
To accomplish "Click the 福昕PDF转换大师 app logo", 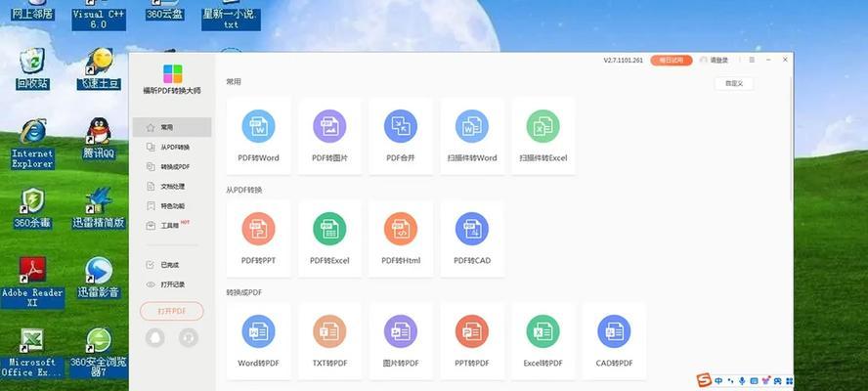I will pyautogui.click(x=172, y=73).
